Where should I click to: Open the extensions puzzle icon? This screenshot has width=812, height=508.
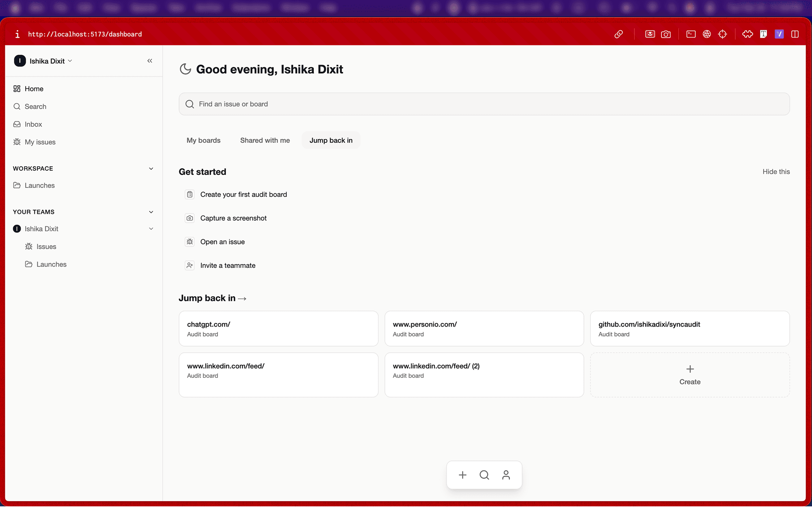coord(747,34)
